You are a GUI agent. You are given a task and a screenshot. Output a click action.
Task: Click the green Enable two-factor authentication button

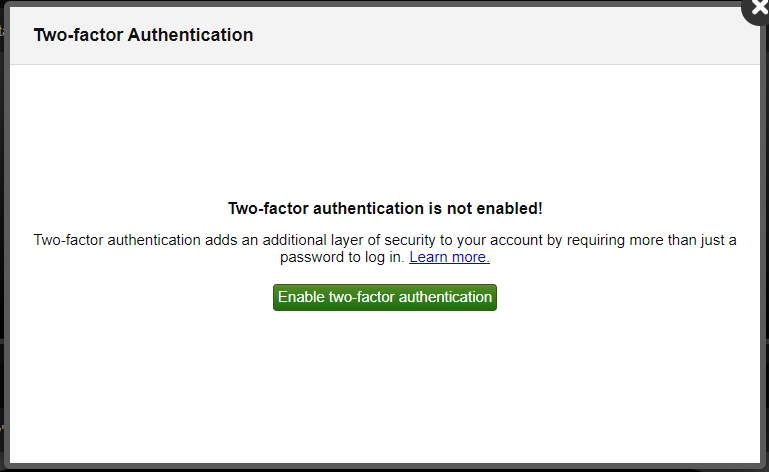coord(384,297)
